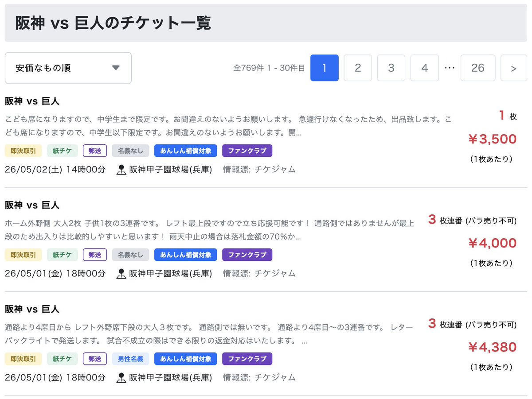The width and height of the screenshot is (532, 399).
Task: Click 名義なし tag in the ¥3,500 listing
Action: tap(131, 151)
